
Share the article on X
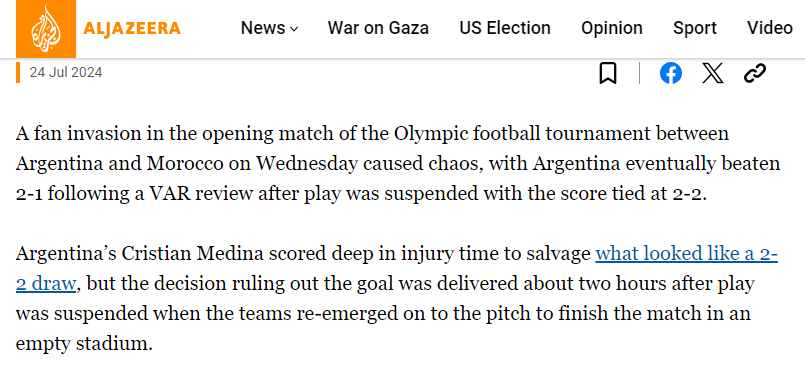[713, 73]
